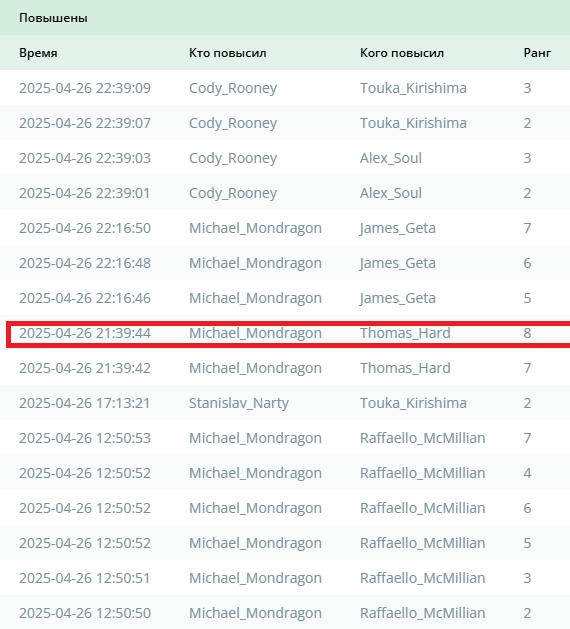The height and width of the screenshot is (629, 570).
Task: Click Alex_Soul in the 22:39:03 row
Action: [x=391, y=158]
